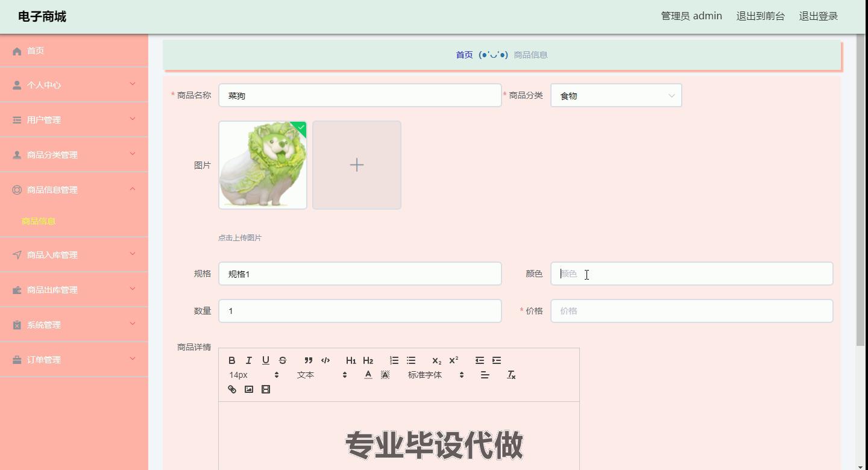Expand the 商品入库管理 sidebar menu
Image resolution: width=868 pixels, height=470 pixels.
pyautogui.click(x=74, y=255)
